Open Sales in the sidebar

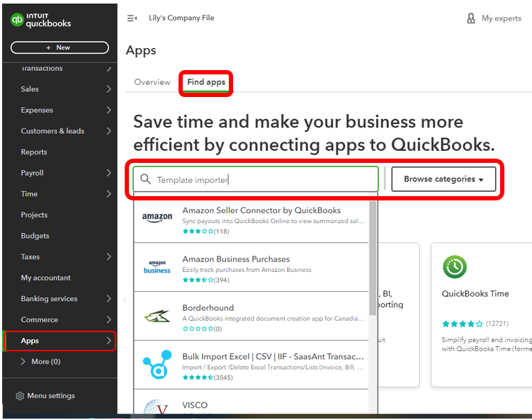tap(30, 89)
